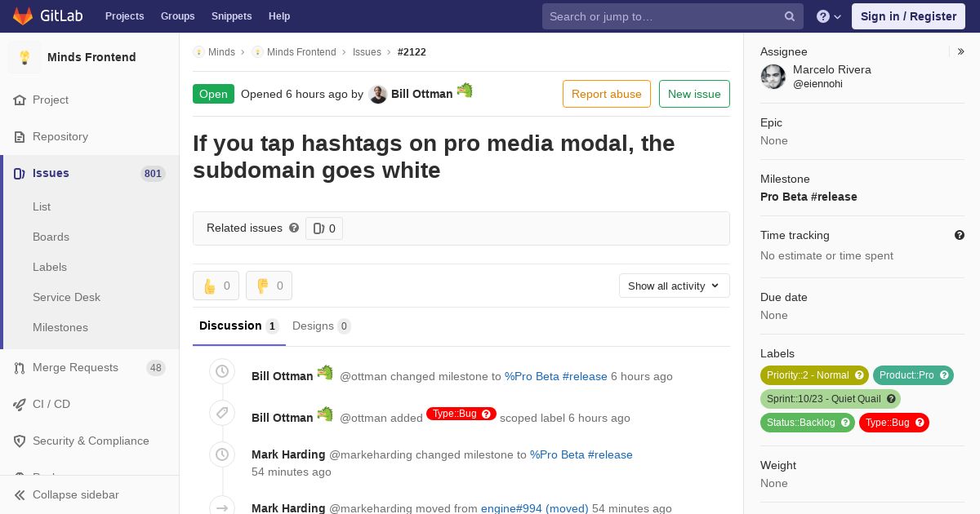
Task: Open Milestones in sidebar
Action: point(60,327)
